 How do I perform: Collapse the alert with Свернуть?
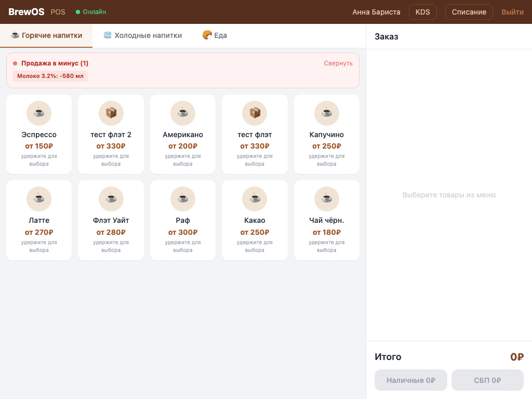click(338, 63)
